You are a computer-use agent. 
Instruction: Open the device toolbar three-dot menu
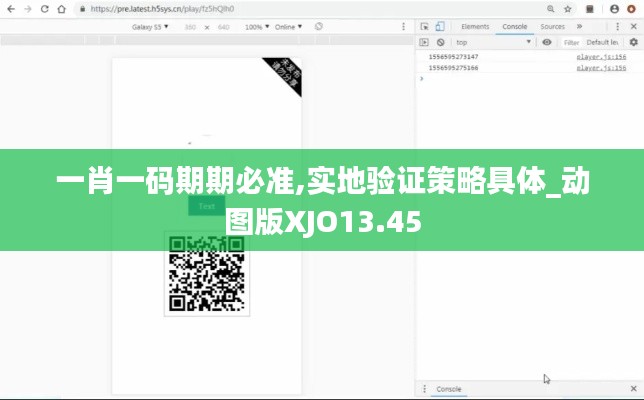click(x=403, y=27)
